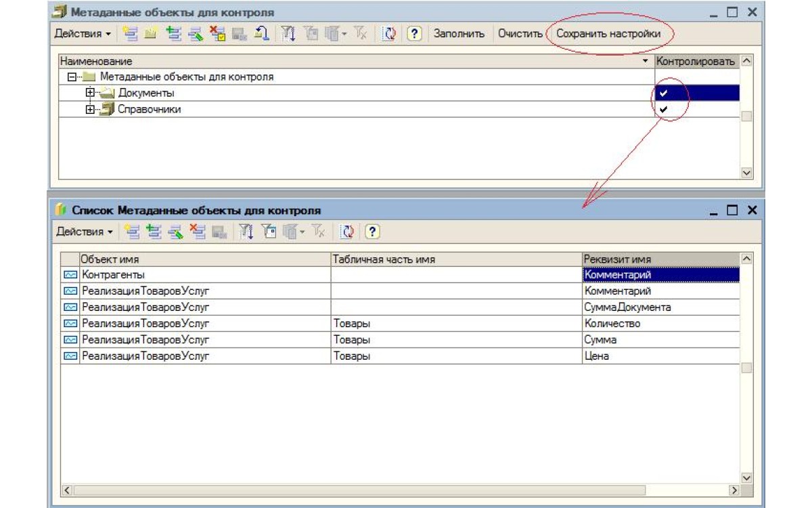The image size is (812, 508).
Task: Open the Действия menu in top window
Action: coord(83,34)
